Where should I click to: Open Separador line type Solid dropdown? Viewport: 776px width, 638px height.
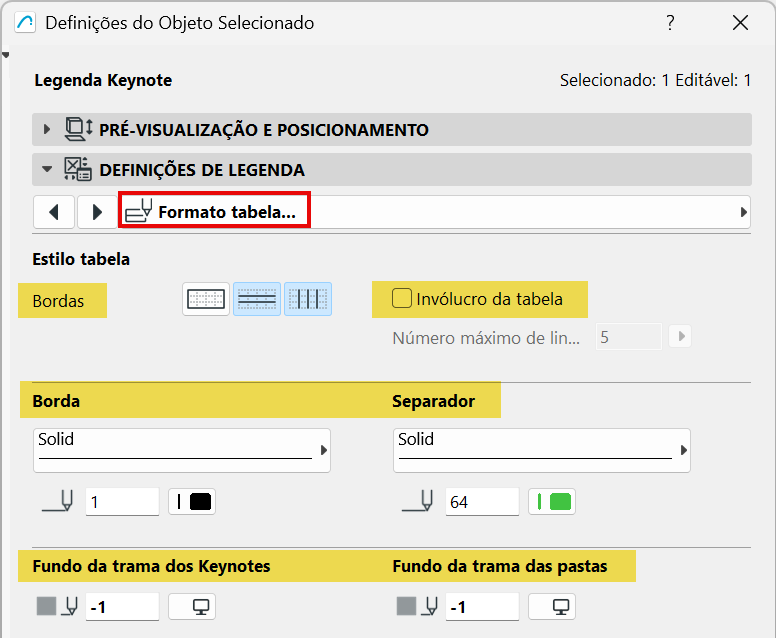[x=542, y=450]
